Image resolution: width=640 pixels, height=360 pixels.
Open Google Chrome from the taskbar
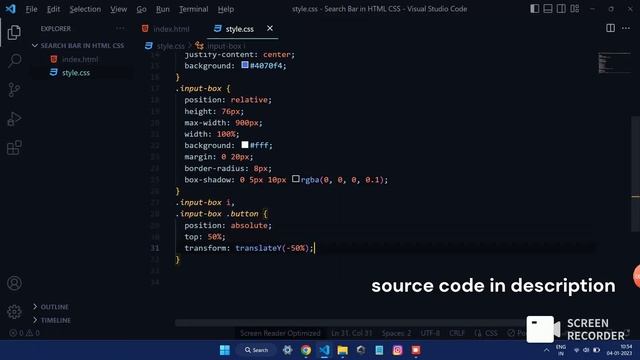point(306,350)
